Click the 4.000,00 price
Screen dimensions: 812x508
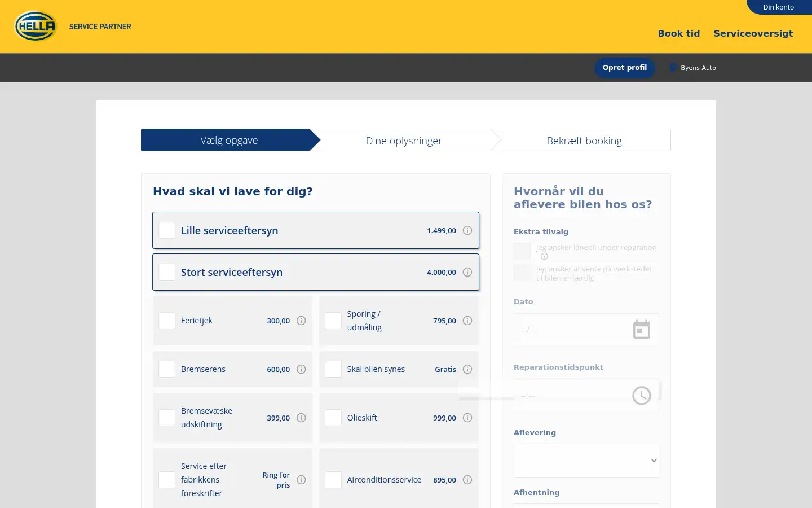[x=442, y=272]
